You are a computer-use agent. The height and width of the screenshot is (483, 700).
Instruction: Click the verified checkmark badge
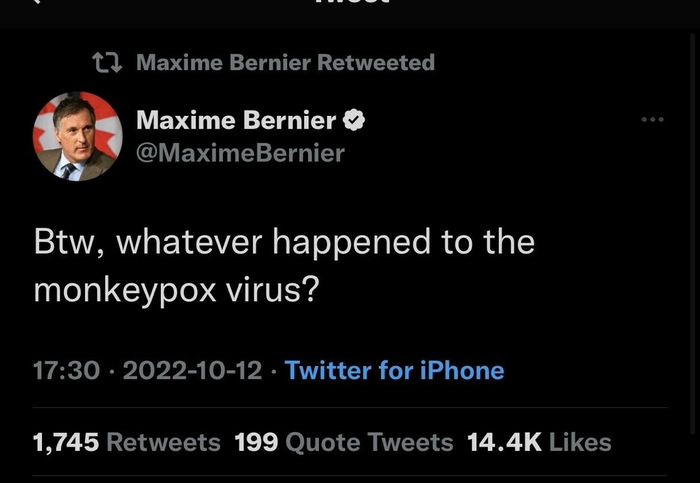tap(354, 121)
